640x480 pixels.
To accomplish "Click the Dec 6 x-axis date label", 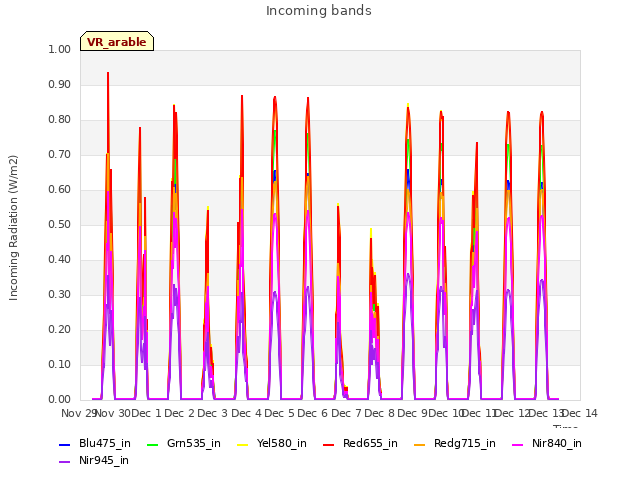I will [313, 413].
